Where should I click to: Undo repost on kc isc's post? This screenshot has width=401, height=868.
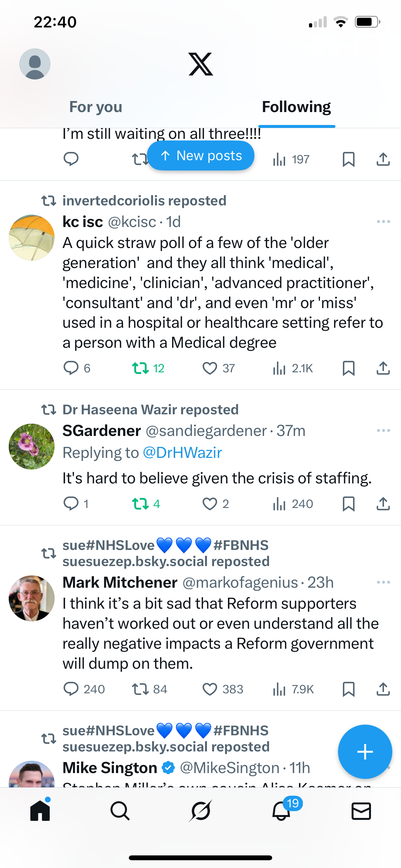[x=140, y=368]
